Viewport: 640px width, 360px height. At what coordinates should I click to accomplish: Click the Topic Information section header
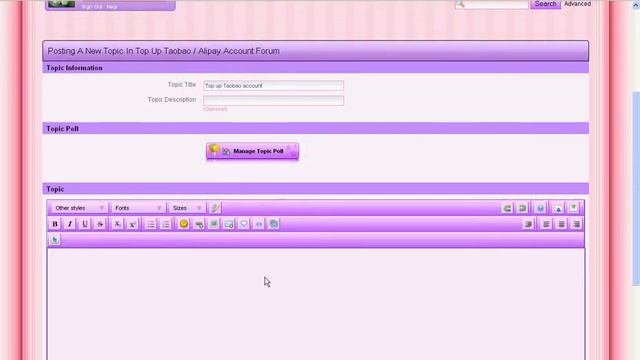[x=316, y=68]
